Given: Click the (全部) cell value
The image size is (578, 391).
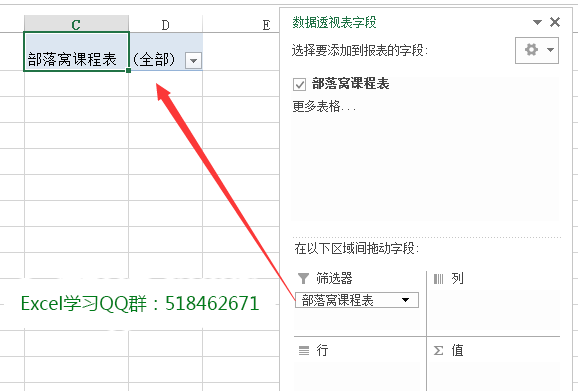Looking at the screenshot, I should [x=154, y=59].
